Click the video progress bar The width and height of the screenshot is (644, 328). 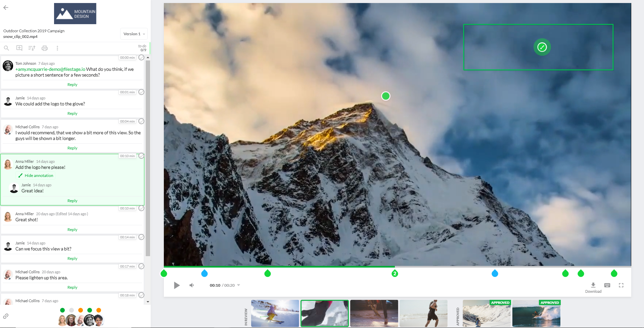coord(398,267)
